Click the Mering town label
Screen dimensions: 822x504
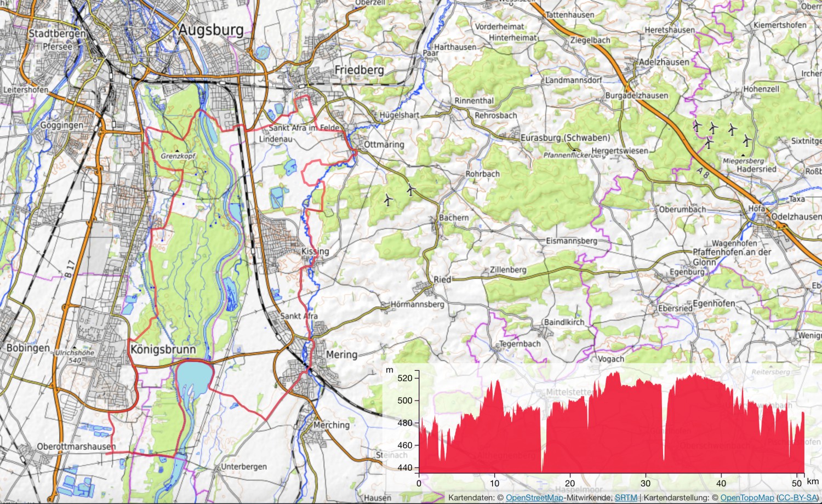click(341, 354)
